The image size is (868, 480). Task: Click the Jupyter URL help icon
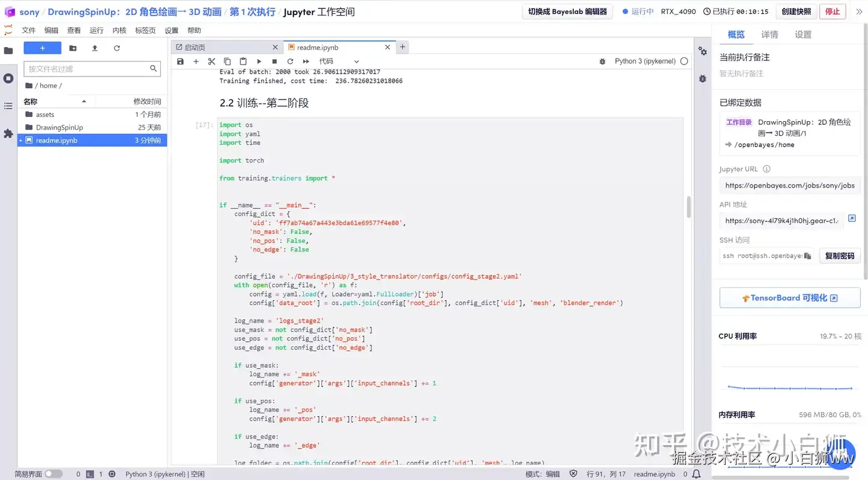767,169
